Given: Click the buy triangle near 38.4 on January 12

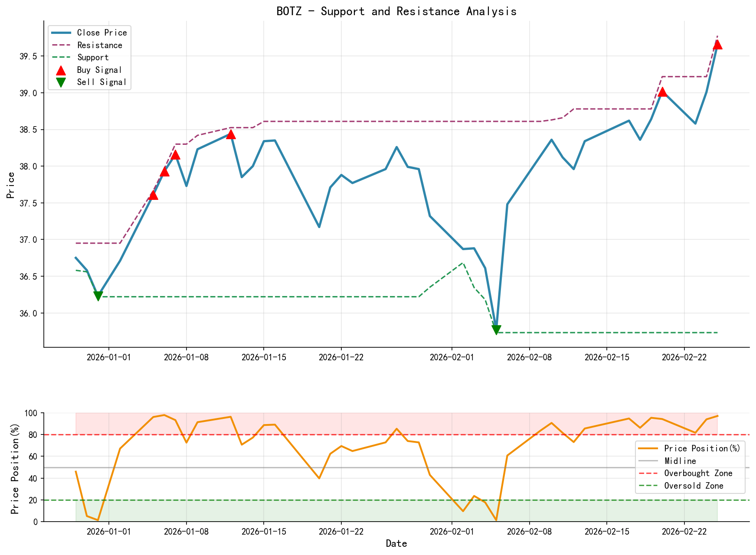Looking at the screenshot, I should pos(230,135).
